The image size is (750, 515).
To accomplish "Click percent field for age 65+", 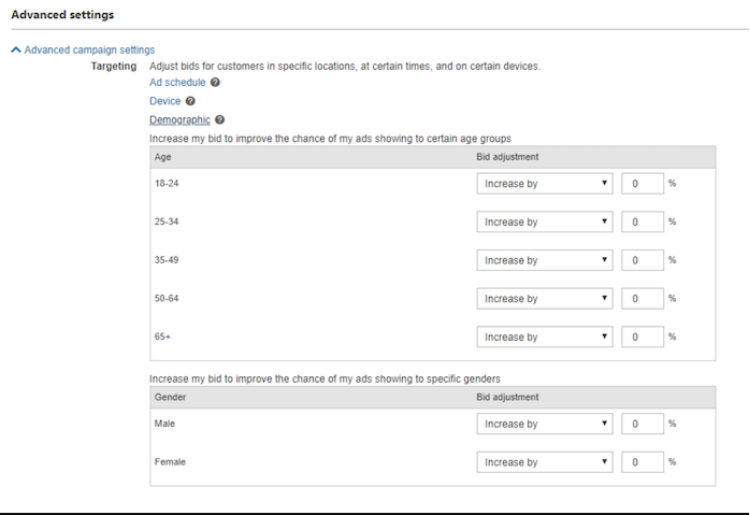I will tap(642, 337).
